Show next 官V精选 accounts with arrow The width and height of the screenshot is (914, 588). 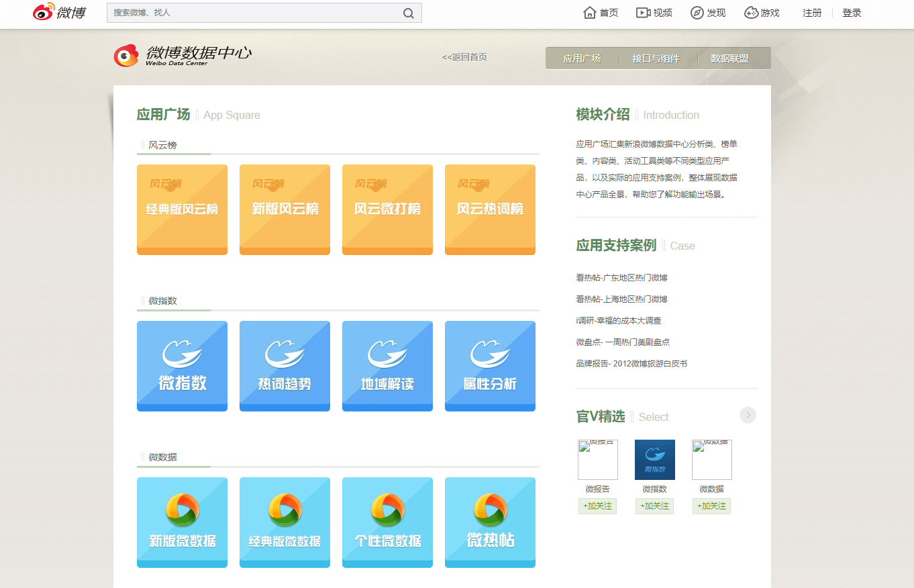(748, 415)
